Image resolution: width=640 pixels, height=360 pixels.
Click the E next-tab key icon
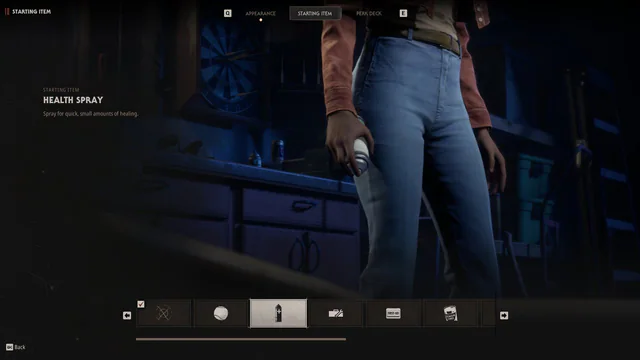pyautogui.click(x=403, y=13)
